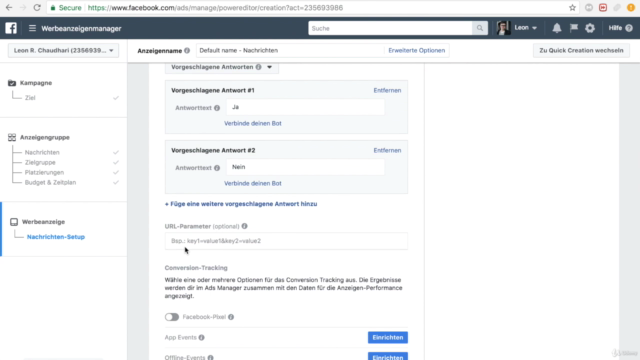Remove Vorgeschlagene Antwort #1 via Entfernen
This screenshot has width=640, height=360.
click(387, 90)
